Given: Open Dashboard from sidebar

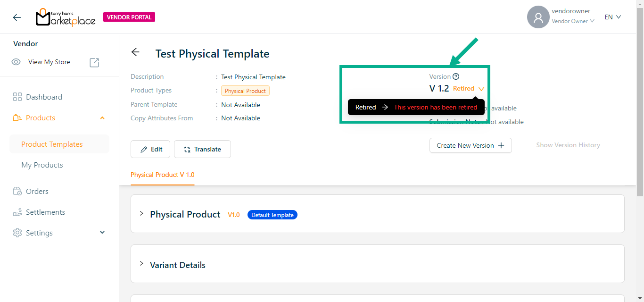Looking at the screenshot, I should pos(44,97).
